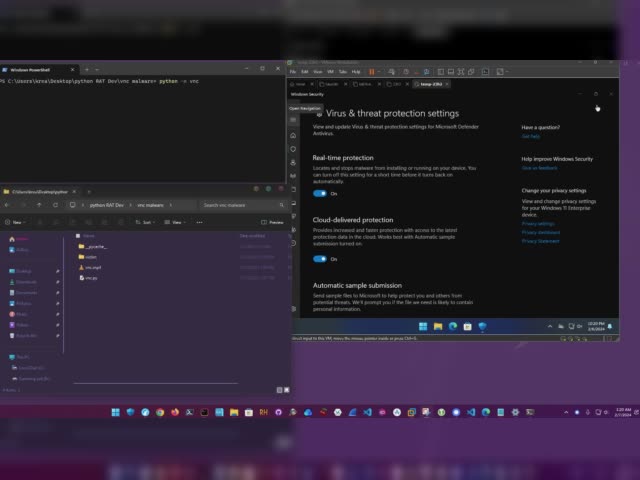Open the VMware View menu
Viewport: 640px width, 480px height.
click(318, 72)
